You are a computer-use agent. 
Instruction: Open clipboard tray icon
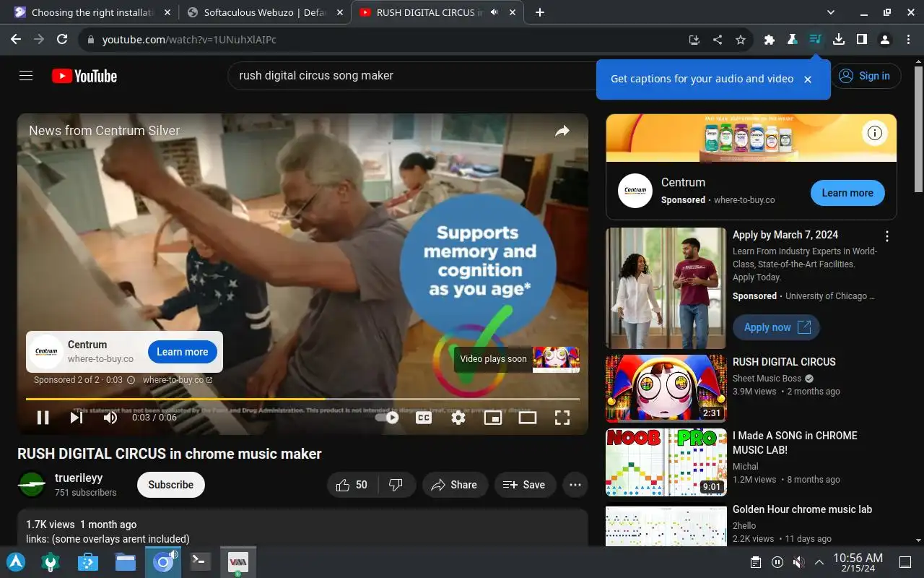(x=756, y=562)
